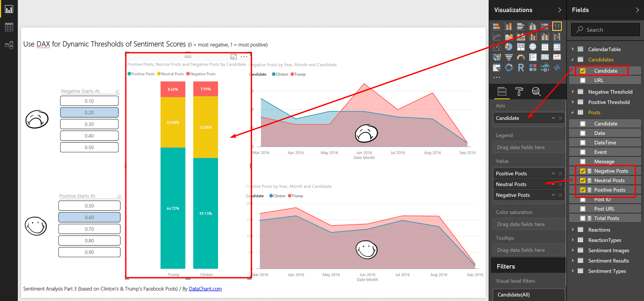
Task: Select the card (123) visualization
Action: click(545, 57)
